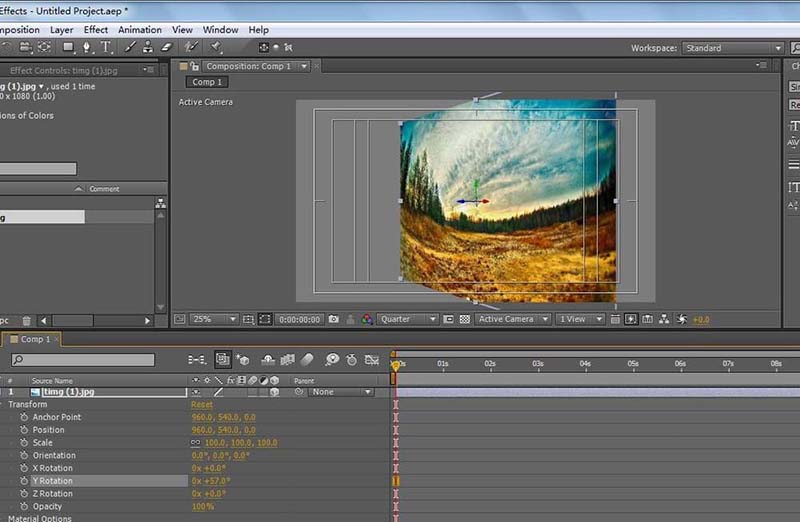Open the 25% magnification dropdown
The height and width of the screenshot is (522, 800).
pos(214,319)
